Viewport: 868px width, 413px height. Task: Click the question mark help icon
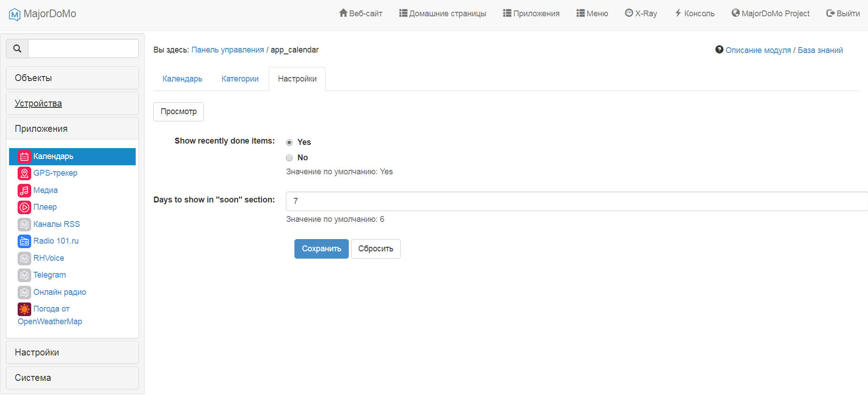pyautogui.click(x=719, y=49)
